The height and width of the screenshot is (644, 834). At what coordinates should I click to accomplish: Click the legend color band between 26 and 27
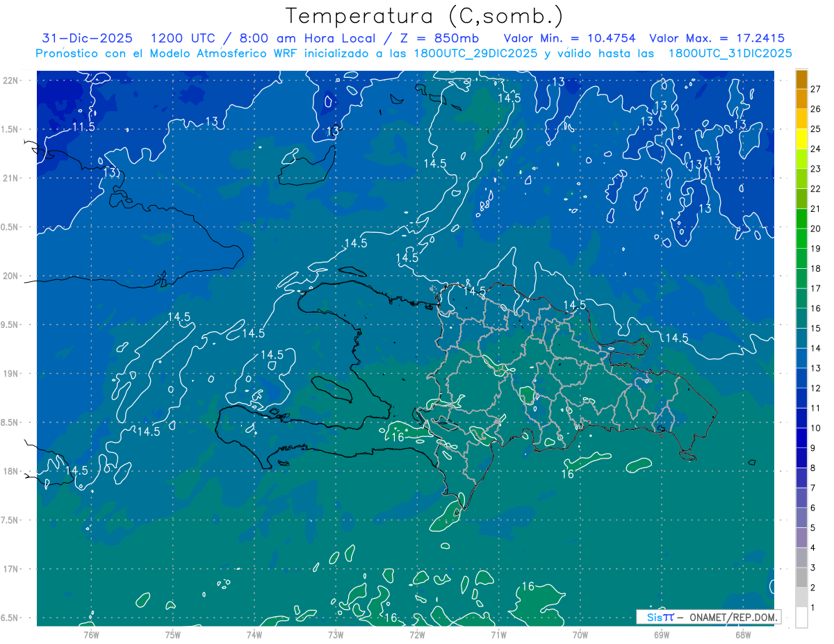point(801,99)
